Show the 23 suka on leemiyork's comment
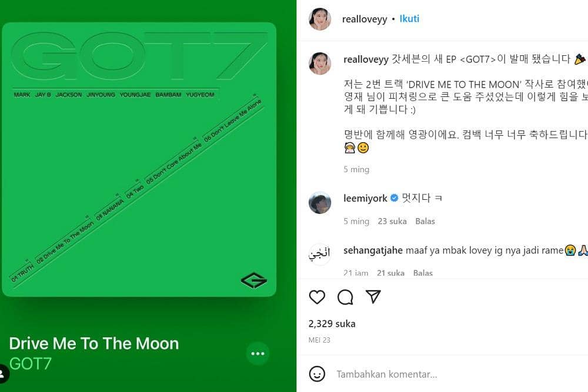This screenshot has height=392, width=588. pyautogui.click(x=390, y=222)
